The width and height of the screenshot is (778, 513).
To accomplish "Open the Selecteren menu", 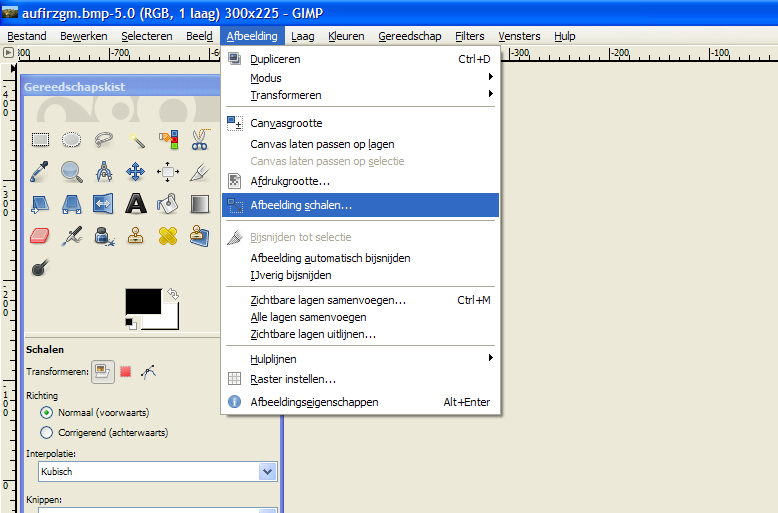I will click(x=147, y=36).
